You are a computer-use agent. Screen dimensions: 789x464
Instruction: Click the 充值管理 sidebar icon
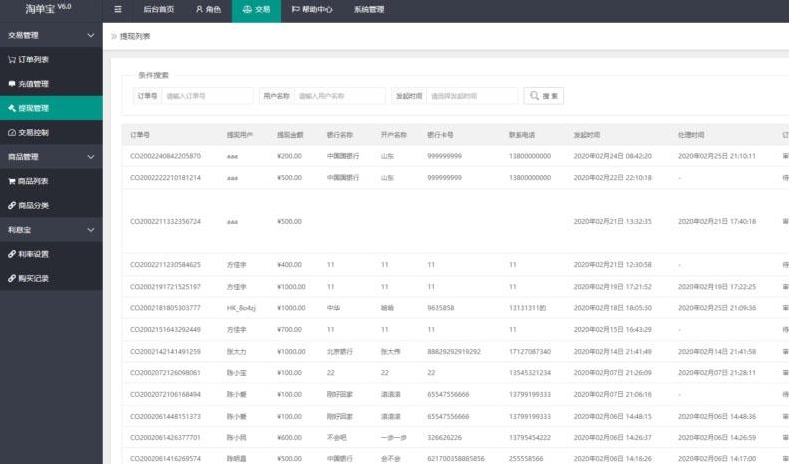pyautogui.click(x=11, y=84)
